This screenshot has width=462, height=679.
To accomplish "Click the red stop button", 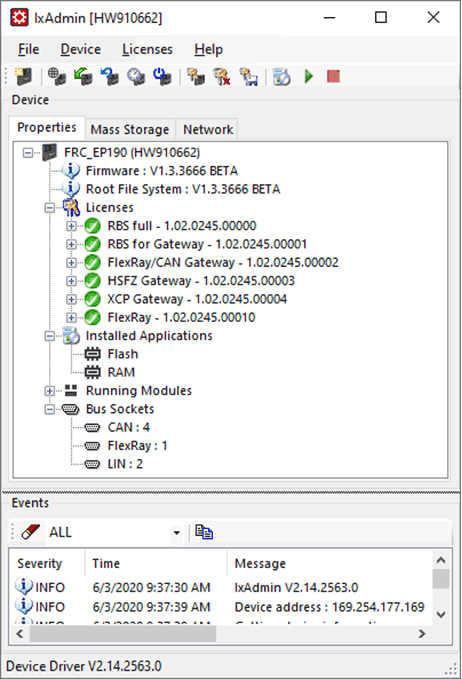I will [333, 77].
